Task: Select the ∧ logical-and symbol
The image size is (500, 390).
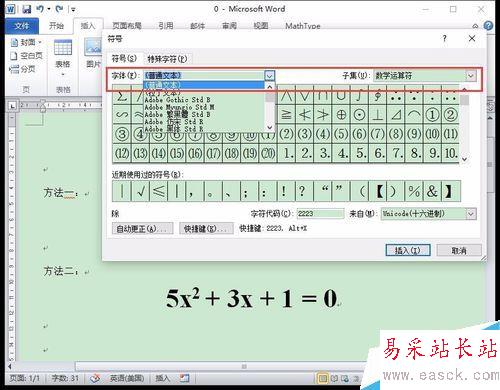Action: click(286, 96)
